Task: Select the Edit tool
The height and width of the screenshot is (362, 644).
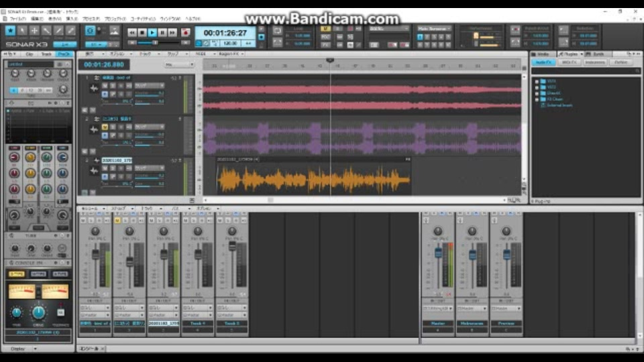Action: click(46, 30)
